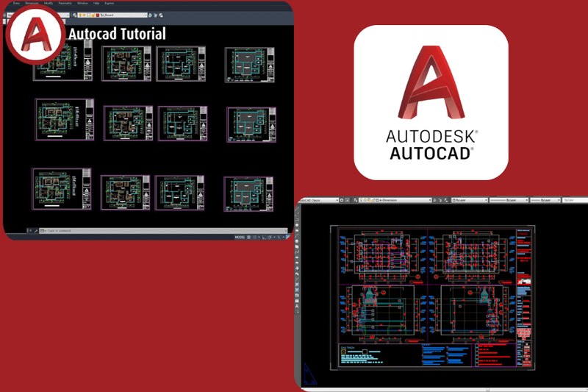Viewport: 588px width, 392px height.
Task: Select the Circle tool in the Draw toolbar
Action: pos(297,241)
